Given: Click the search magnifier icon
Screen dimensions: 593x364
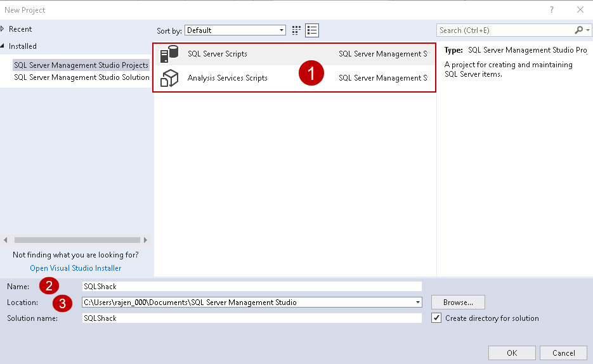Looking at the screenshot, I should point(578,30).
